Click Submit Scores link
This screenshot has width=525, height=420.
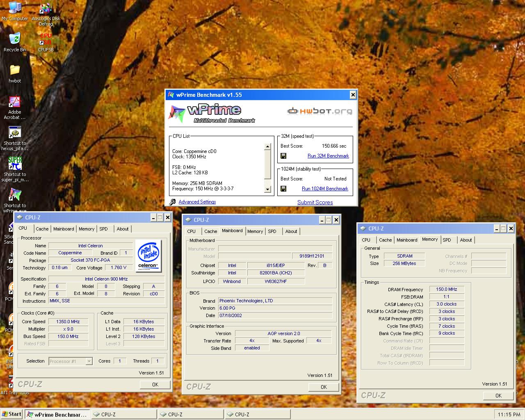315,202
